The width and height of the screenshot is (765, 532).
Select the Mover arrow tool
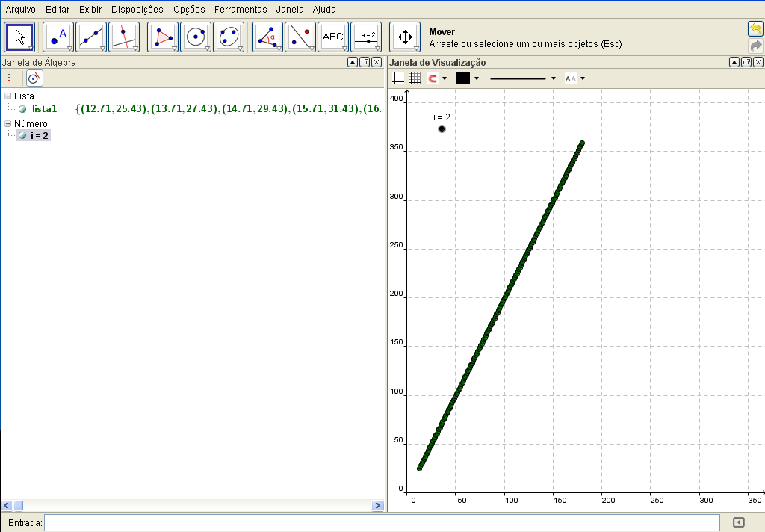click(x=19, y=37)
